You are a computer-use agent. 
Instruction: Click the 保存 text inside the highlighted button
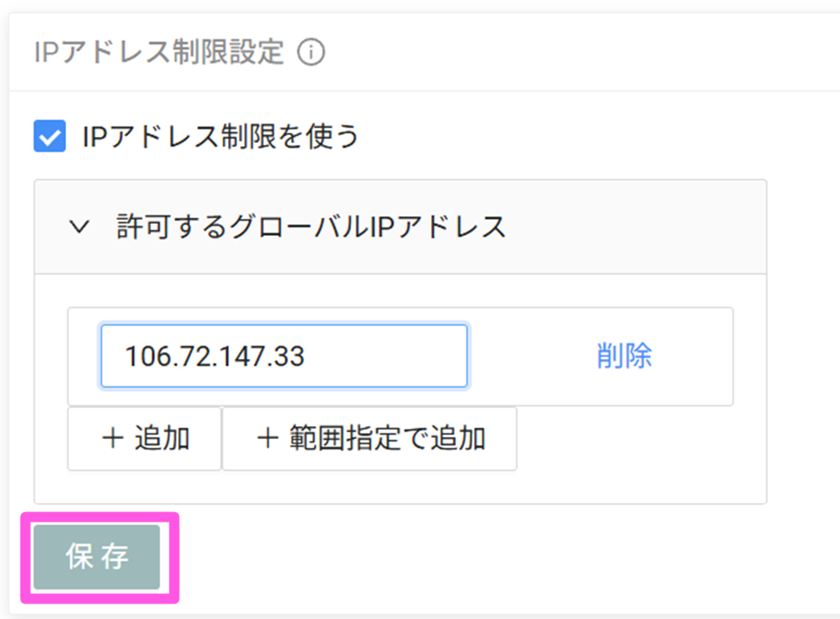point(97,557)
